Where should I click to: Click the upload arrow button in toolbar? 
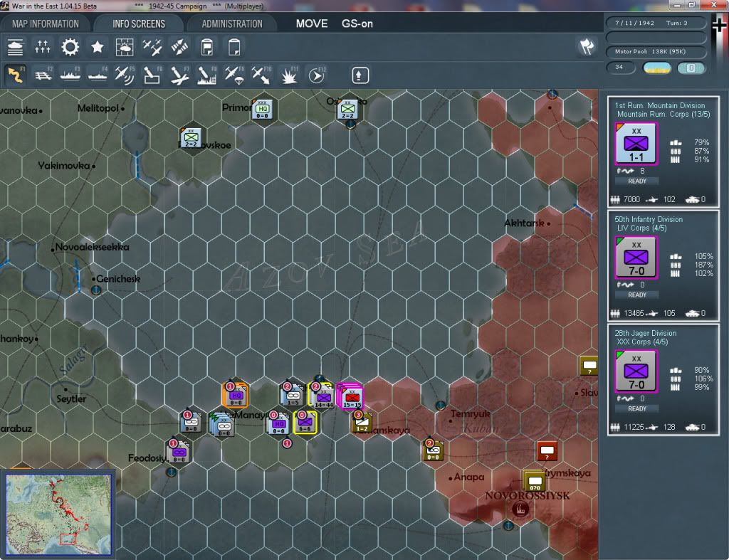point(360,75)
